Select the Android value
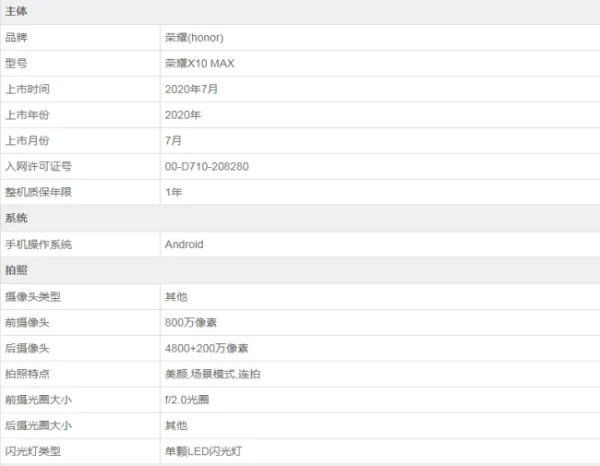The width and height of the screenshot is (600, 466). (x=184, y=244)
